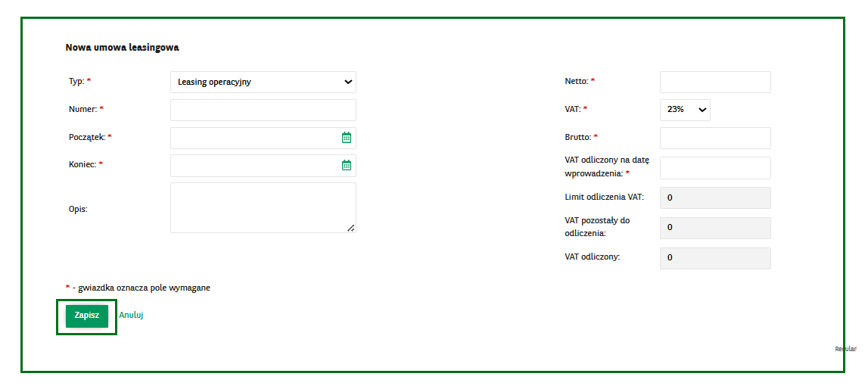
Task: Focus the Netto amount field
Action: click(715, 82)
